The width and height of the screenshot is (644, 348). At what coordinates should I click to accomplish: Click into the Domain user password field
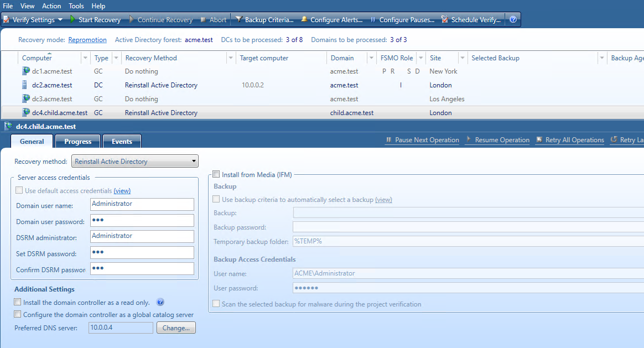pos(142,220)
